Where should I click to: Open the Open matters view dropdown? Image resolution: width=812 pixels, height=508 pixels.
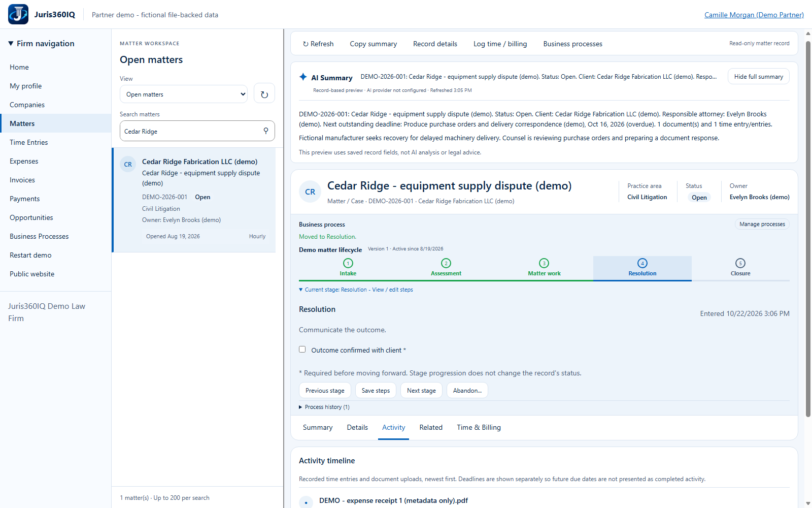[184, 94]
